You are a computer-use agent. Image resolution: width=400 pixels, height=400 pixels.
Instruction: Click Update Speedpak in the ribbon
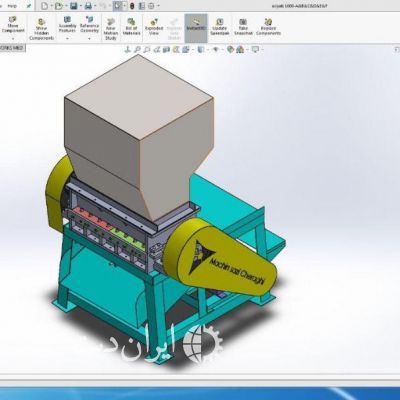tap(220, 27)
